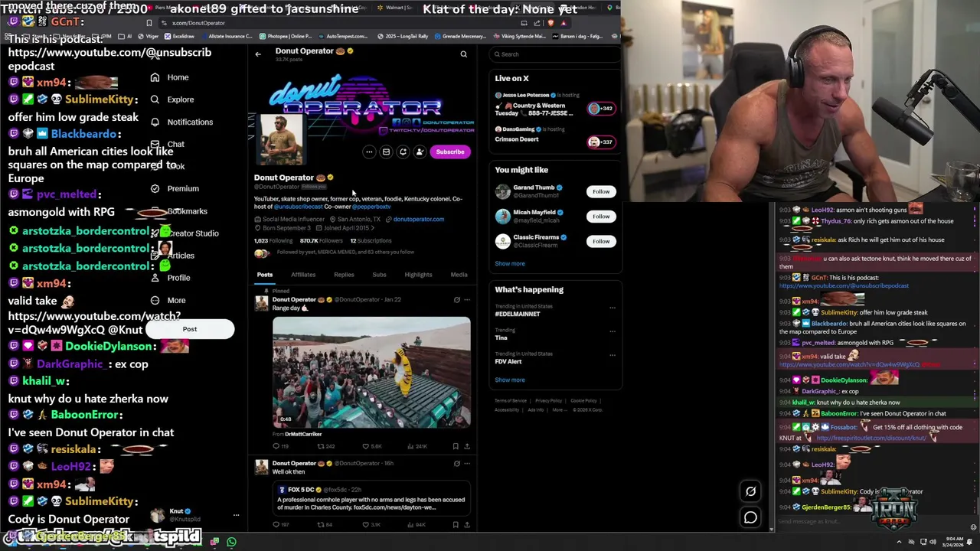Share the Well ok then post

[467, 525]
